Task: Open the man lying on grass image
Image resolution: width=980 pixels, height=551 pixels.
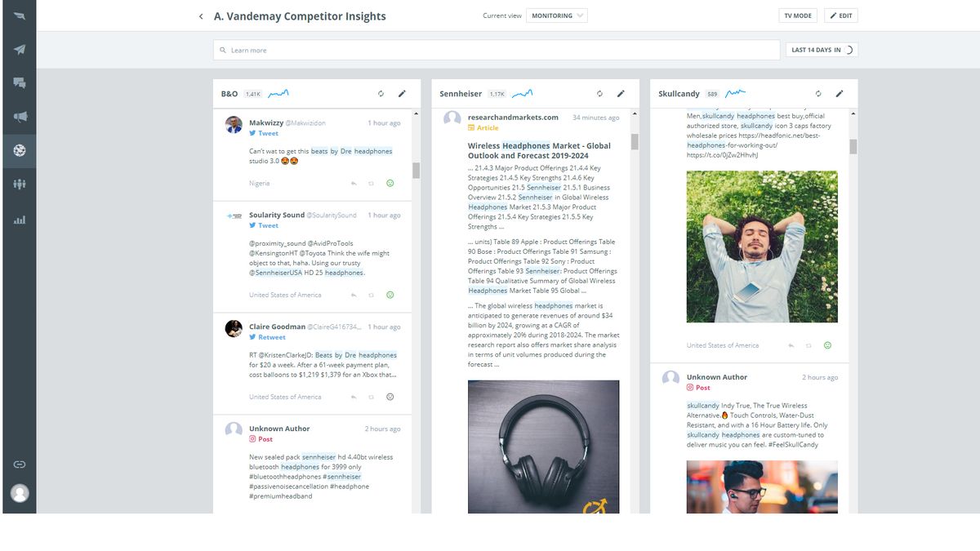Action: (x=762, y=247)
